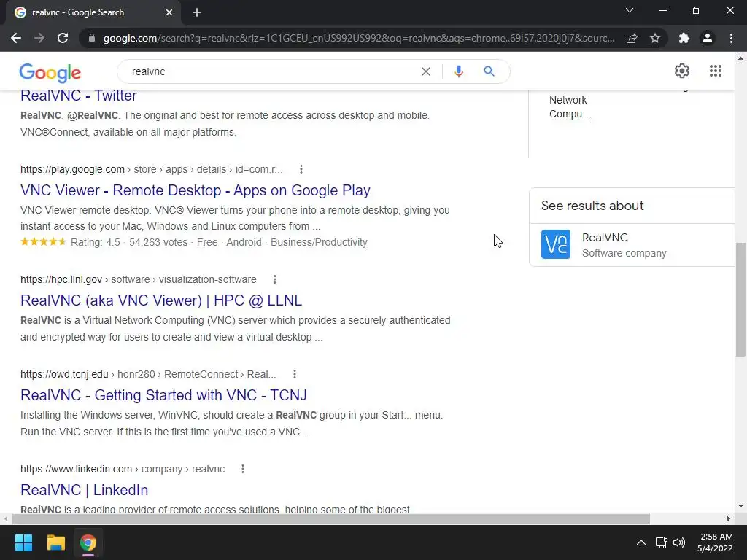The image size is (747, 560).
Task: Click the Rating 4.5 star line
Action: pyautogui.click(x=194, y=242)
